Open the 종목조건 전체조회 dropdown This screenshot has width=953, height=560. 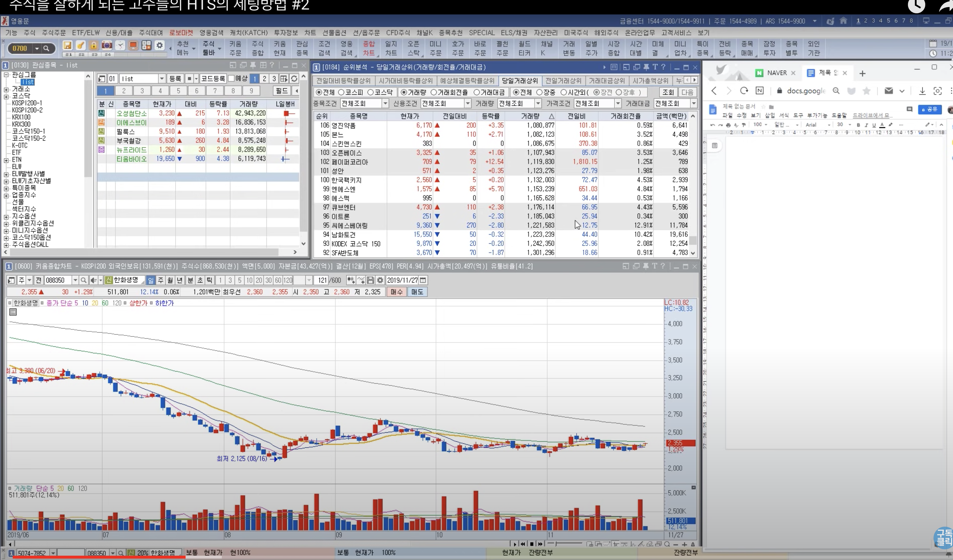(x=385, y=103)
